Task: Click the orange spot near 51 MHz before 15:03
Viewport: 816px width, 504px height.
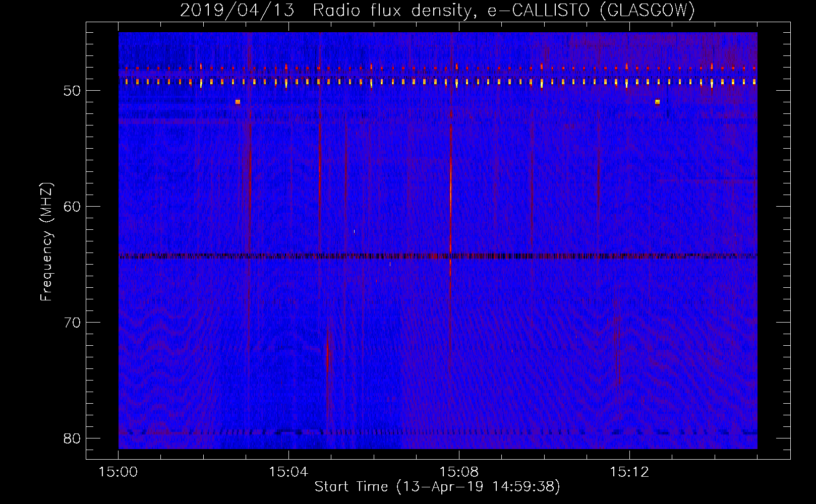Action: click(x=238, y=102)
